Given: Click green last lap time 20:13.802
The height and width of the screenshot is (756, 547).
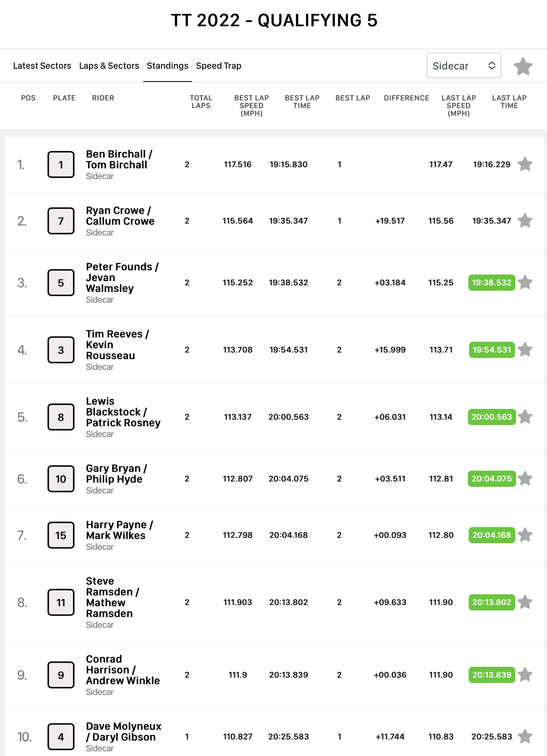Looking at the screenshot, I should tap(491, 602).
